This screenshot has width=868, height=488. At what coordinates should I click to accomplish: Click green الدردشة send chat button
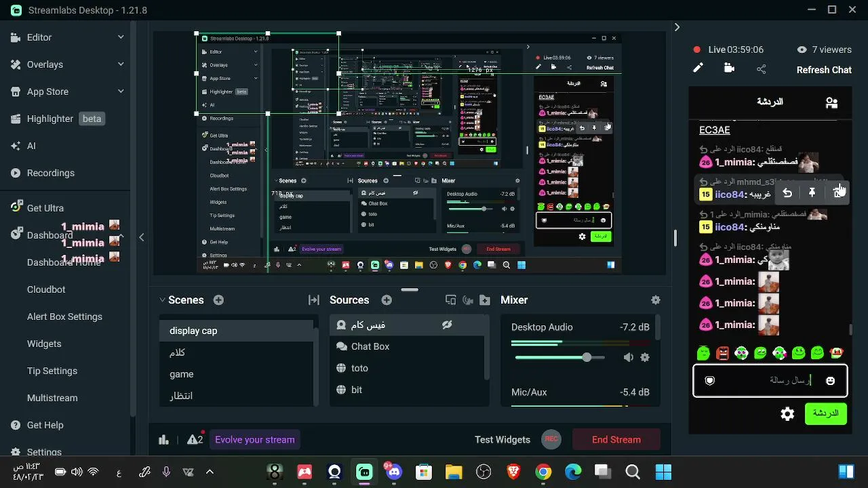tap(825, 413)
